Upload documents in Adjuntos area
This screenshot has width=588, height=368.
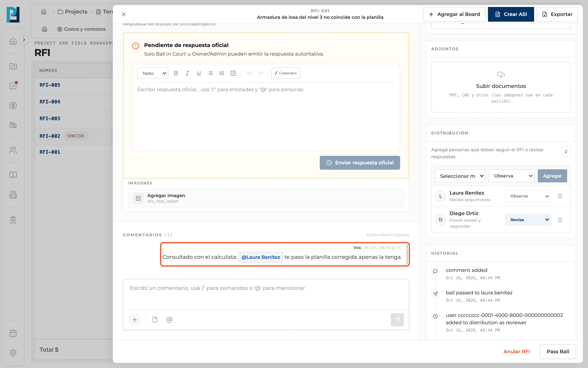coord(501,87)
